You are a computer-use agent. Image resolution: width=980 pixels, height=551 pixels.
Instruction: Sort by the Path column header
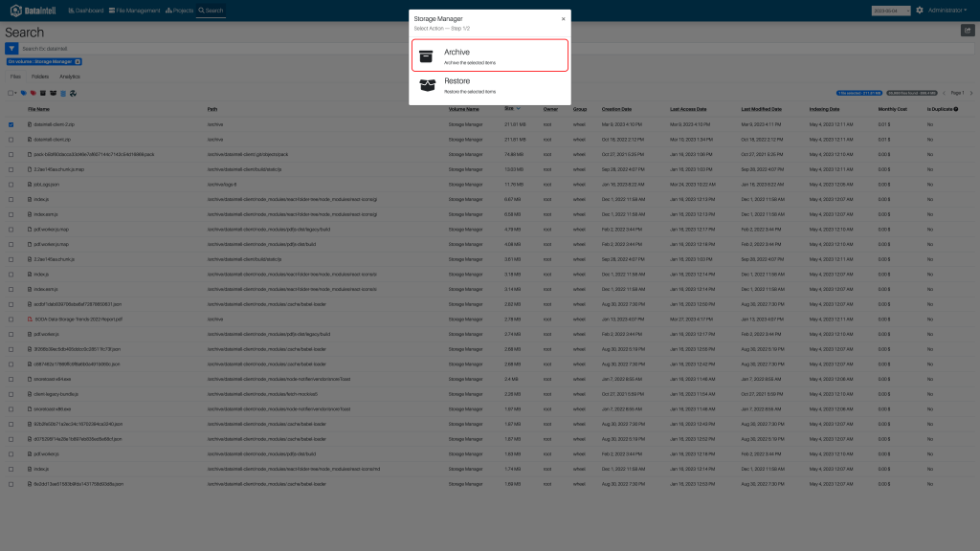pos(212,109)
